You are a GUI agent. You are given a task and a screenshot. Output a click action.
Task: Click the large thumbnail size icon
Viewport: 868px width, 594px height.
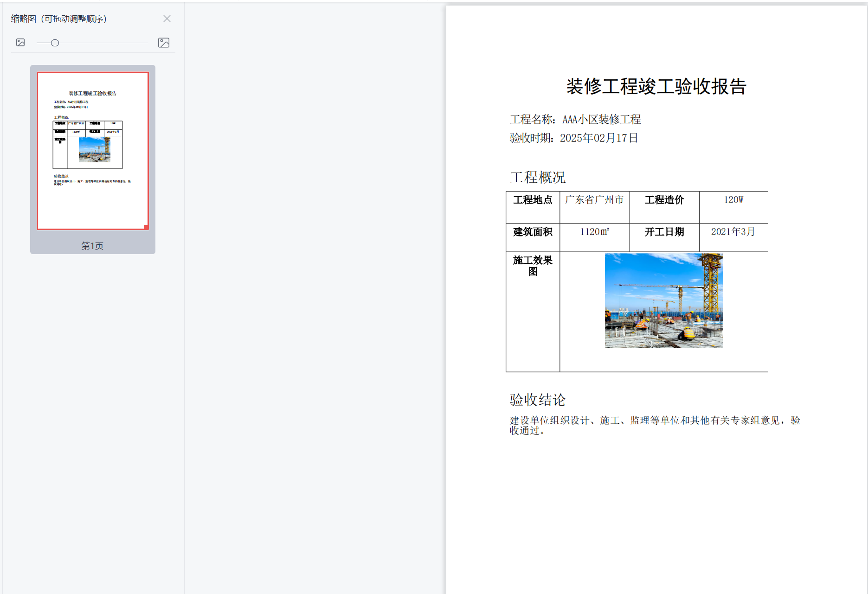pos(163,42)
